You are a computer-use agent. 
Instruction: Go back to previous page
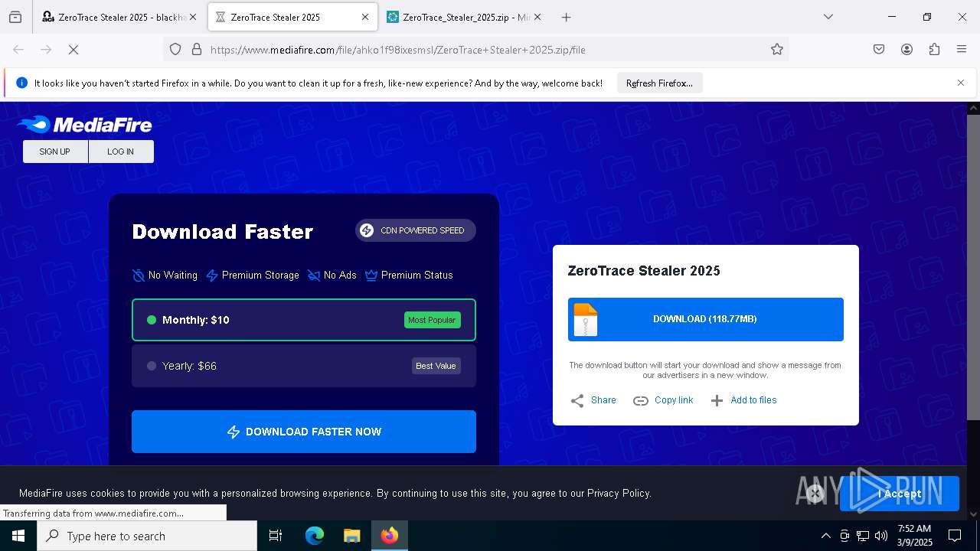pyautogui.click(x=18, y=50)
